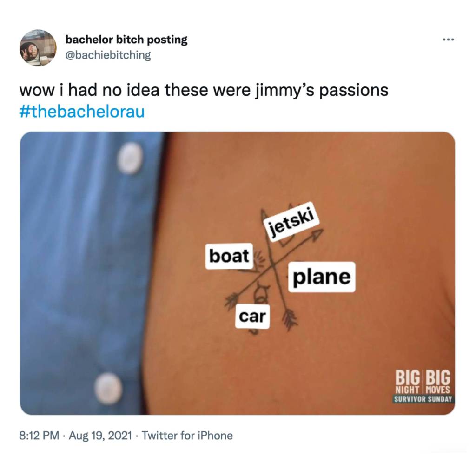The width and height of the screenshot is (476, 476).
Task: Click the 'boat' label on image
Action: 229,256
